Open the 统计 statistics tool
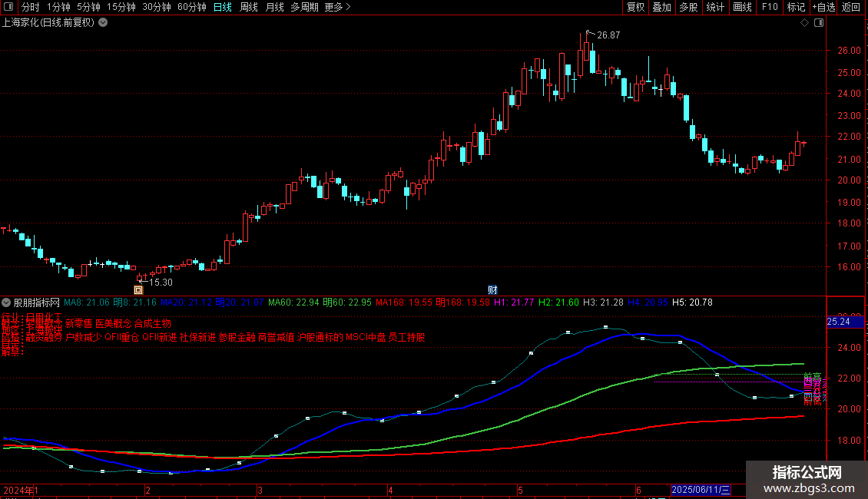The image size is (868, 499). [x=715, y=7]
